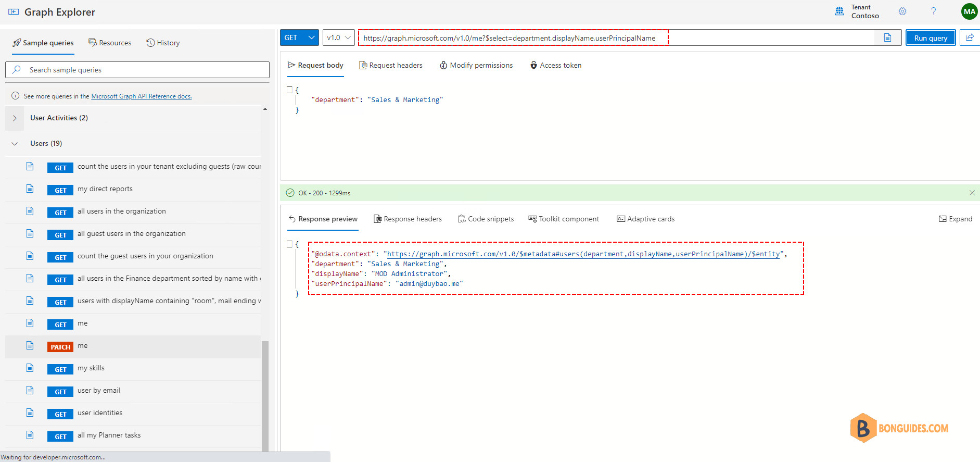The width and height of the screenshot is (980, 462).
Task: Click the Tenant Contoso label
Action: click(865, 11)
